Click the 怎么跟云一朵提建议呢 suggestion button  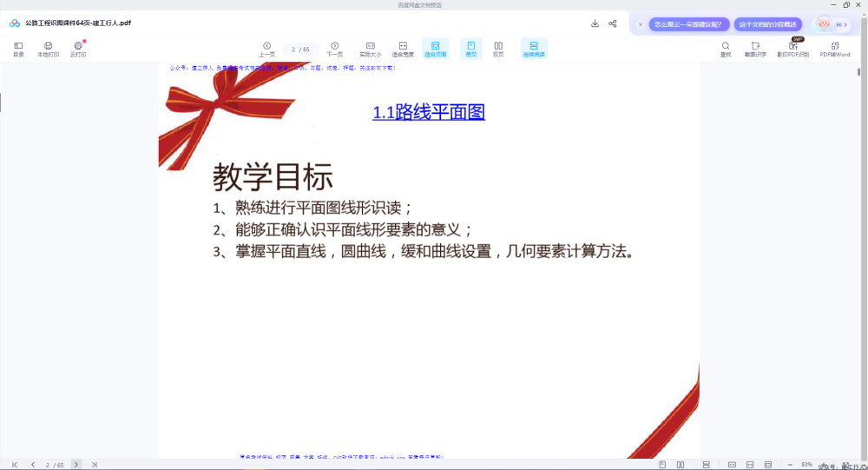[688, 24]
